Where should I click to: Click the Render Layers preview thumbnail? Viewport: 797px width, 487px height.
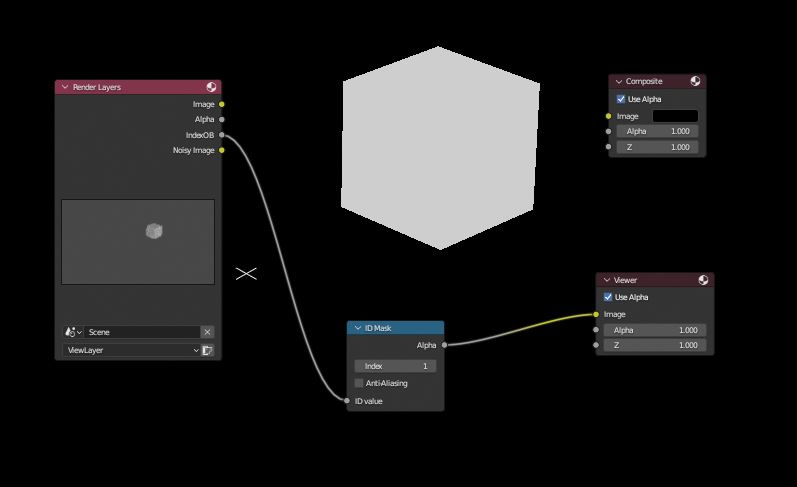tap(138, 241)
